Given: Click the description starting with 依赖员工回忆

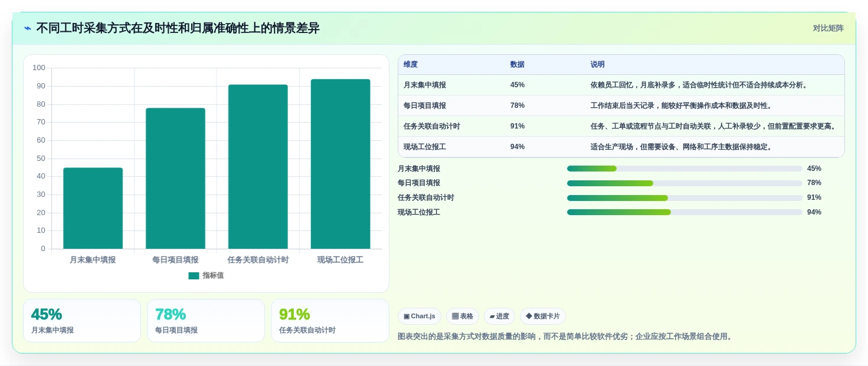Looking at the screenshot, I should click(700, 85).
